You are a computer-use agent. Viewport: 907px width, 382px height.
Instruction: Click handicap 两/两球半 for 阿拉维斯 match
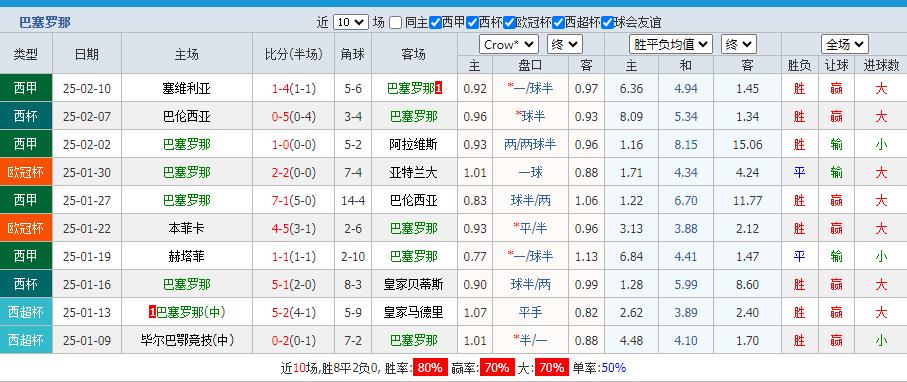point(530,144)
